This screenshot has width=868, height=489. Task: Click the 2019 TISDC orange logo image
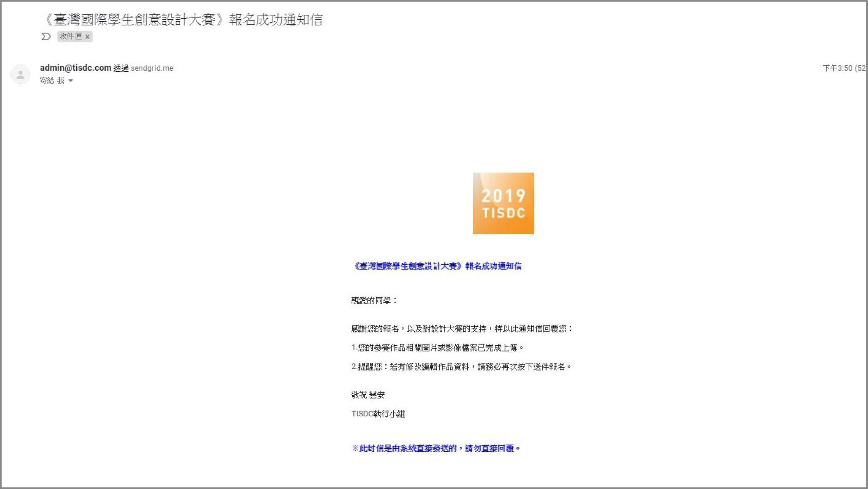(503, 203)
